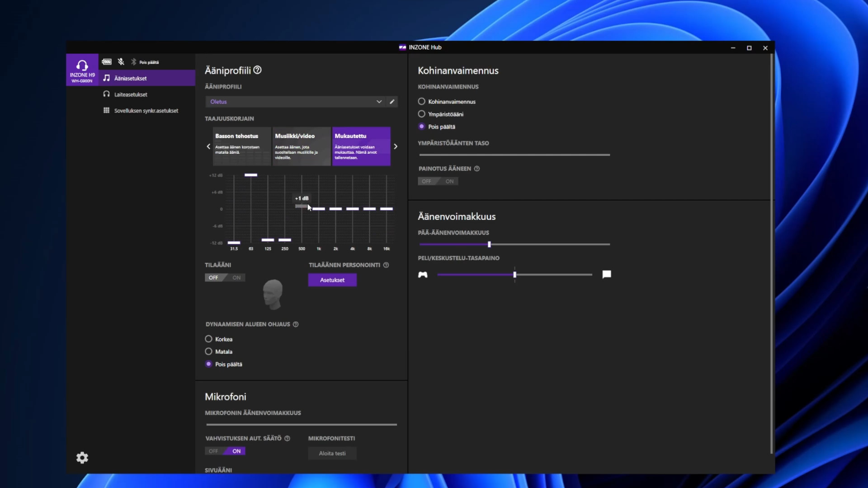
Task: Open Sovelluksen synkr.asetukset section
Action: coord(147,111)
